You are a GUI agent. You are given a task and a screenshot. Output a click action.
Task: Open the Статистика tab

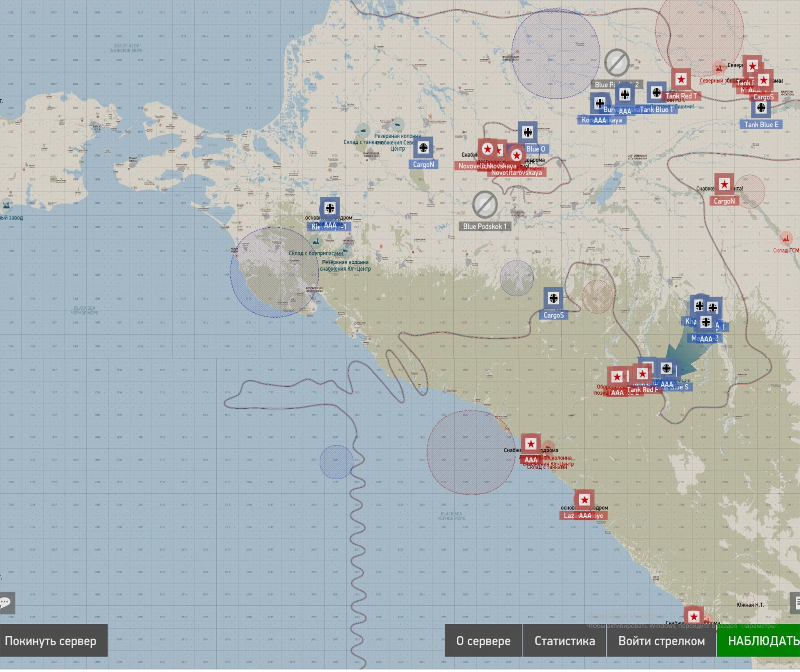point(565,641)
